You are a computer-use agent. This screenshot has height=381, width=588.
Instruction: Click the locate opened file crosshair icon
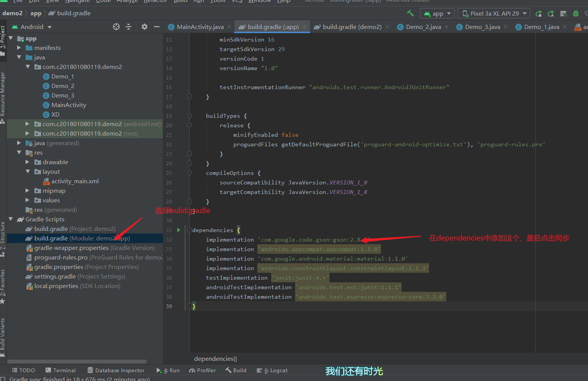click(x=116, y=27)
